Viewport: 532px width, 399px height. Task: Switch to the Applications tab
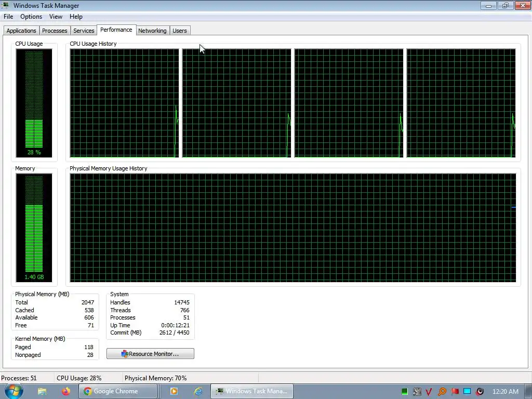coord(21,31)
